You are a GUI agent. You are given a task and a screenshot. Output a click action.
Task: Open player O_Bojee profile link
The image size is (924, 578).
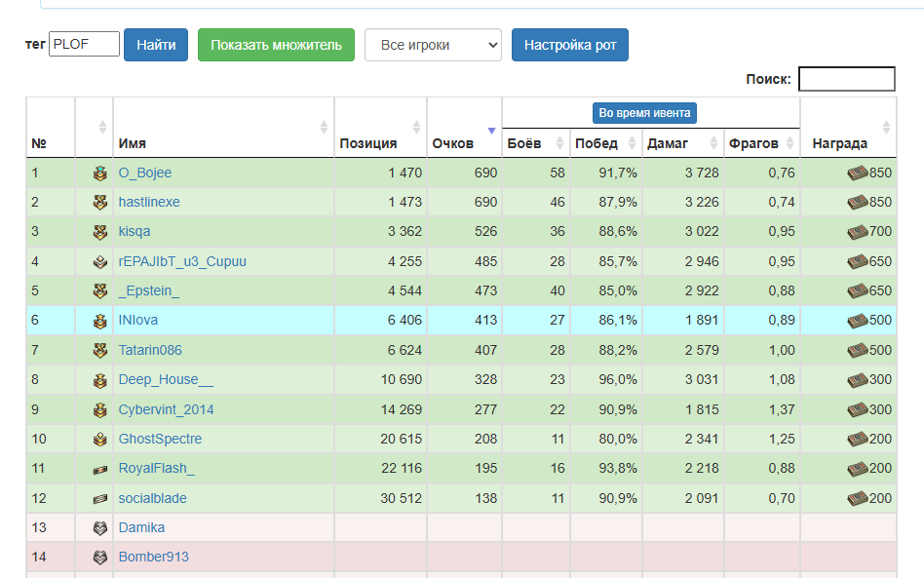point(145,173)
